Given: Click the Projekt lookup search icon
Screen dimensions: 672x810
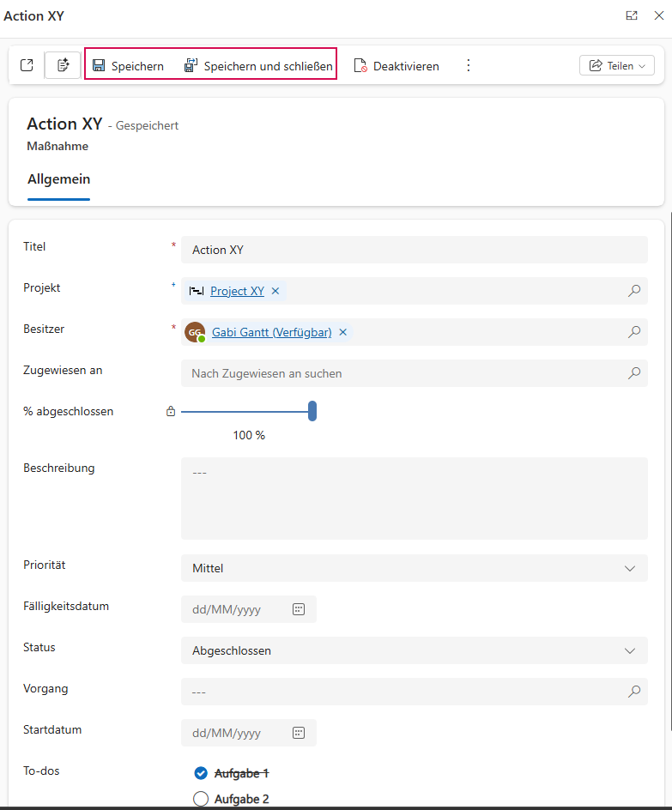Looking at the screenshot, I should click(634, 291).
